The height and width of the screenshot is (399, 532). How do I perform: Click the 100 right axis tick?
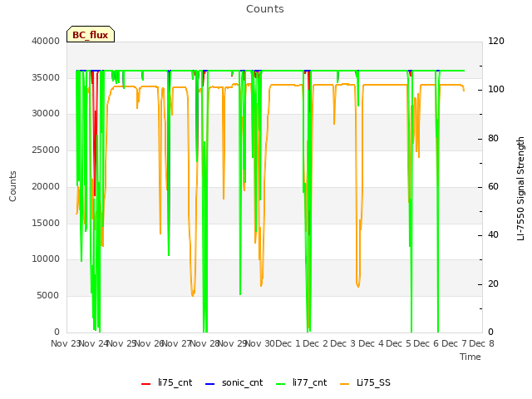click(496, 90)
